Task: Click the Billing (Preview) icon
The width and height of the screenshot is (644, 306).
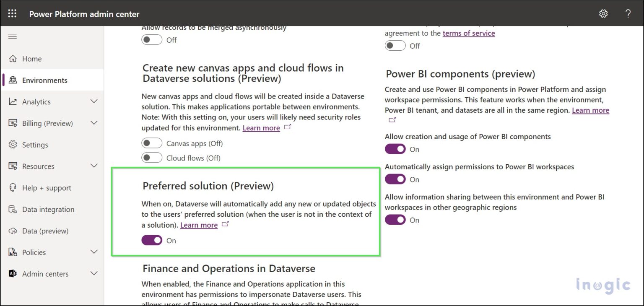Action: pyautogui.click(x=13, y=123)
